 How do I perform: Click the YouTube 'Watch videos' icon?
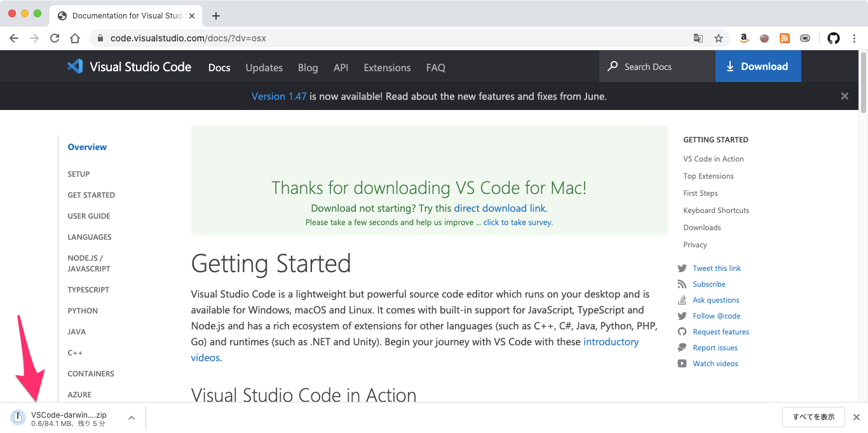(683, 363)
